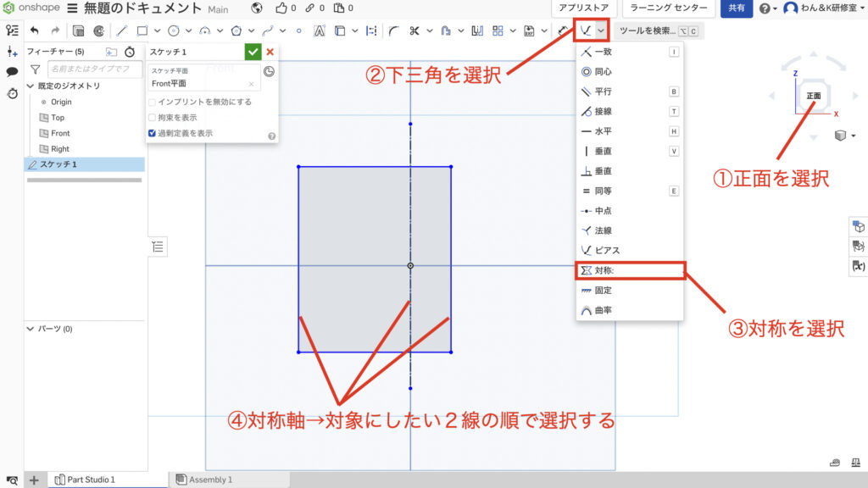Collapse the パーツ (0) section
This screenshot has width=868, height=488.
[x=31, y=329]
